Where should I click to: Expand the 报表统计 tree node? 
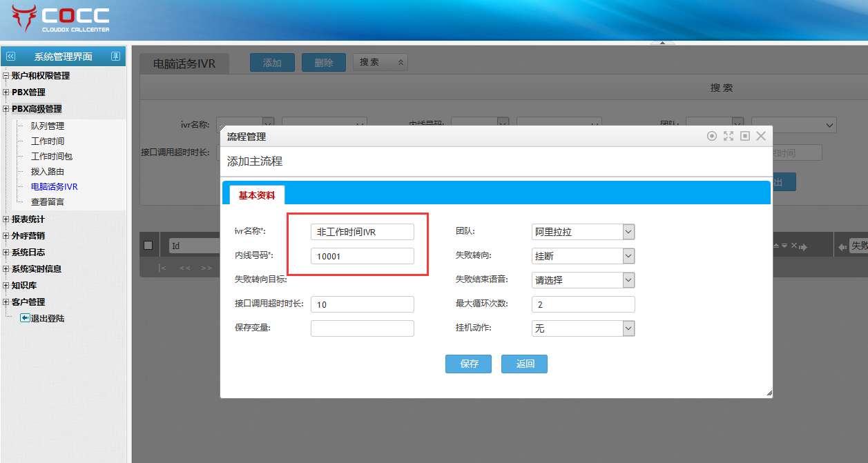click(6, 219)
